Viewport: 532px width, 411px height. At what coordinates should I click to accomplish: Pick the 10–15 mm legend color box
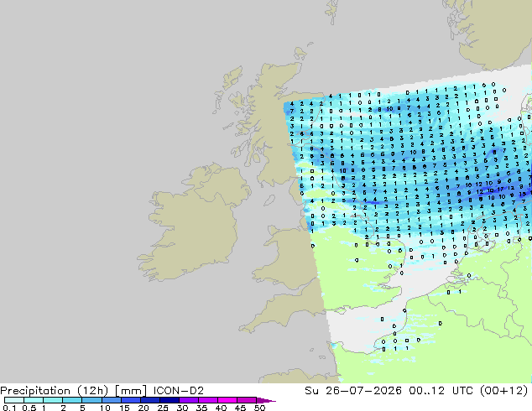point(111,400)
